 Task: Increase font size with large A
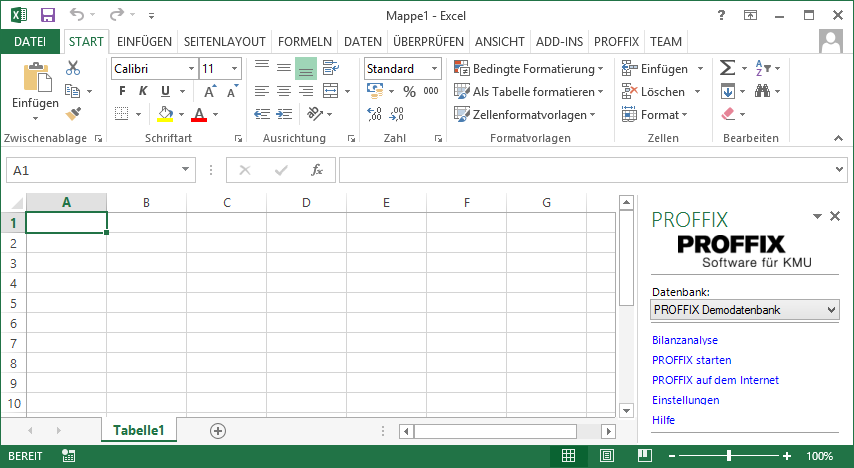(x=210, y=91)
